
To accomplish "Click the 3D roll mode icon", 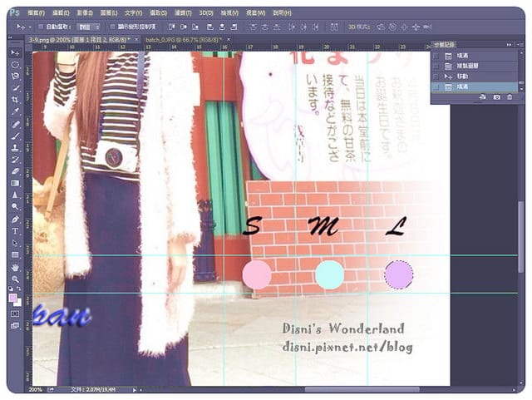I will click(x=392, y=27).
